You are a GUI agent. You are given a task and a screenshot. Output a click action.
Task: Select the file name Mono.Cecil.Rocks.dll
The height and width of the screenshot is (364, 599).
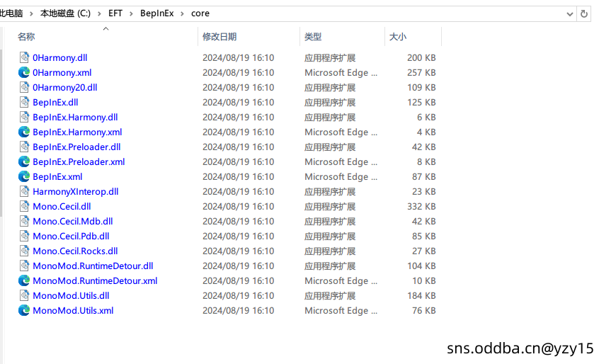click(x=75, y=251)
